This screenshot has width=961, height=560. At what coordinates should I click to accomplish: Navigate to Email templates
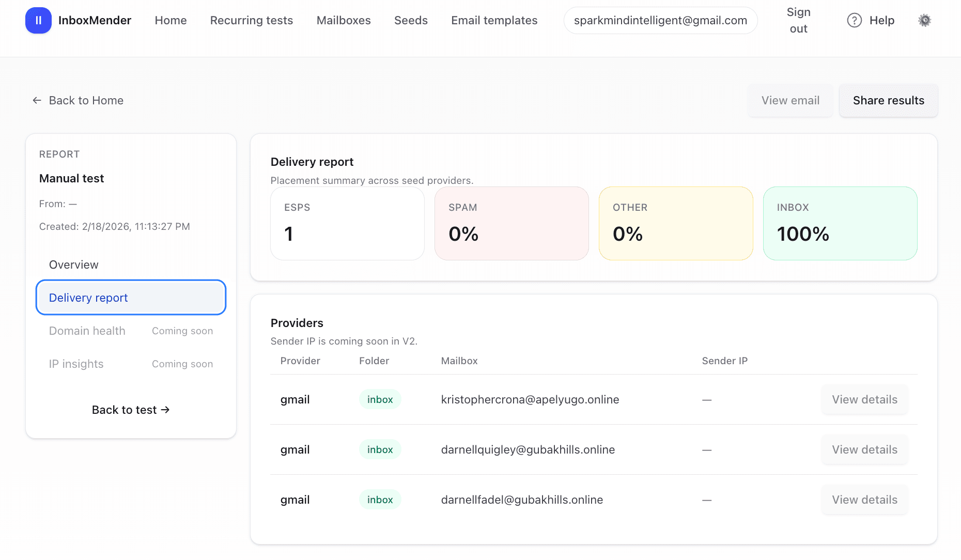494,20
